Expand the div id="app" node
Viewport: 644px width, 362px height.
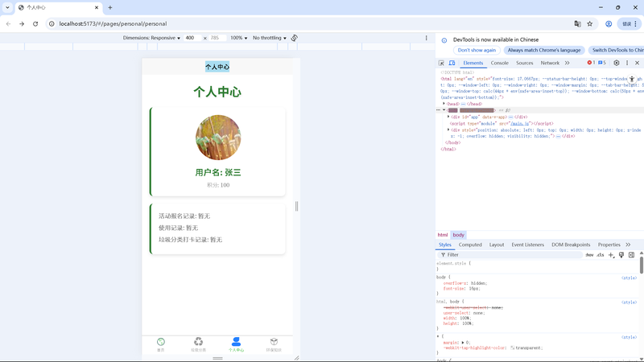pos(448,117)
